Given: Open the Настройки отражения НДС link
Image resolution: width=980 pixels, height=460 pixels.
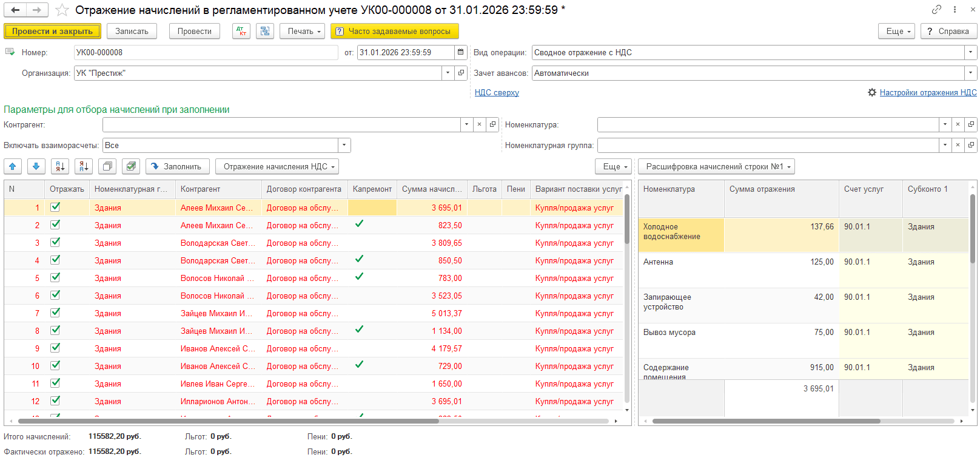Looking at the screenshot, I should click(928, 92).
